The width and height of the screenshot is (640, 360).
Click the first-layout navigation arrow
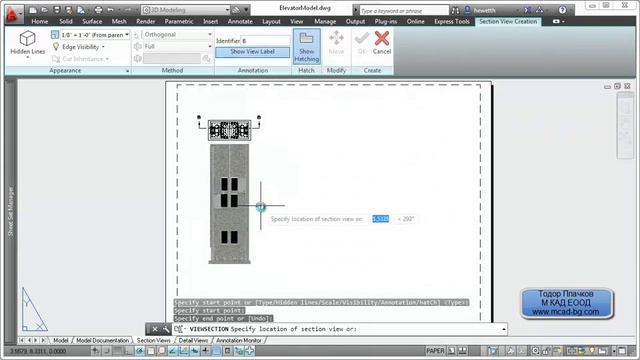tap(22, 340)
